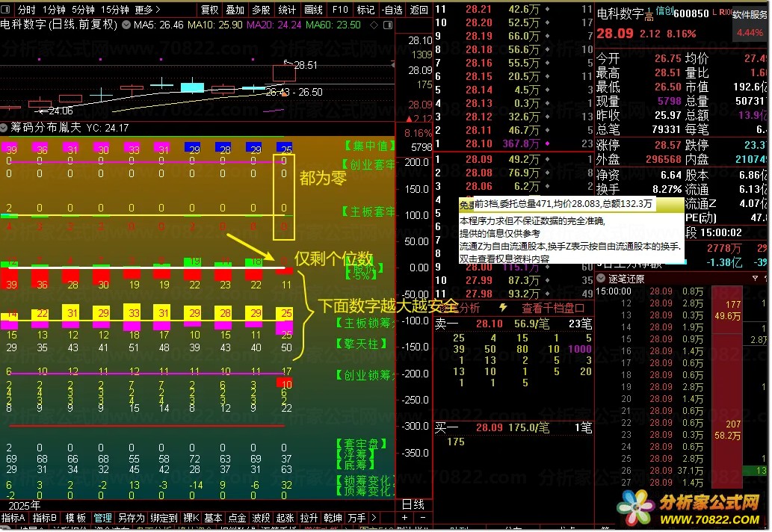Screen dimensions: 772x532
Task: Open 多股 multi-stock view
Action: pos(261,10)
